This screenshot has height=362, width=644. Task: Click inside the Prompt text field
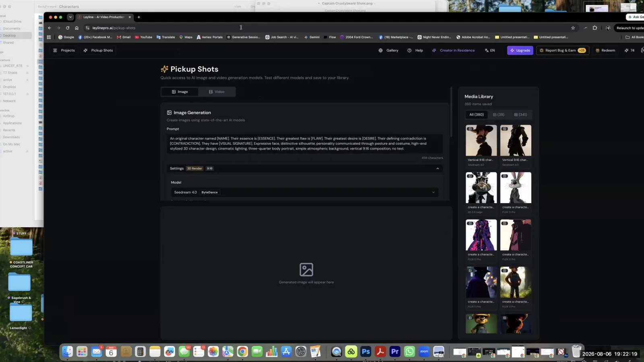click(x=305, y=144)
